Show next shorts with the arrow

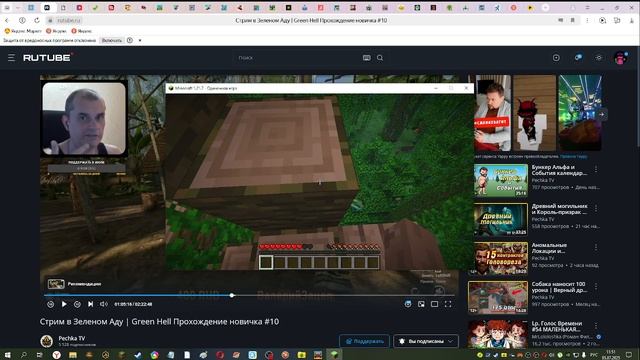coord(602,114)
